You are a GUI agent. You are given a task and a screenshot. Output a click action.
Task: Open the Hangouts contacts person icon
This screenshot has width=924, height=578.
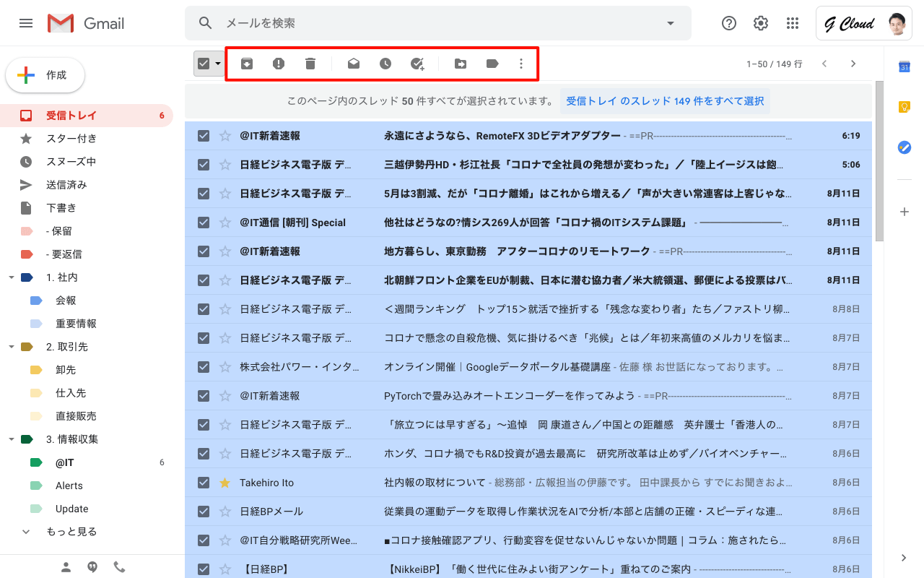pos(66,567)
